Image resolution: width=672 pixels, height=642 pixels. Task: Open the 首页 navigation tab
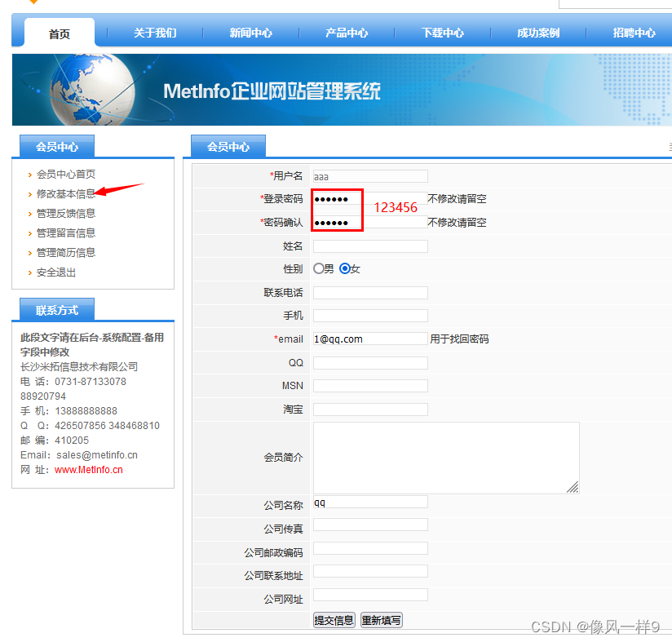coord(60,33)
